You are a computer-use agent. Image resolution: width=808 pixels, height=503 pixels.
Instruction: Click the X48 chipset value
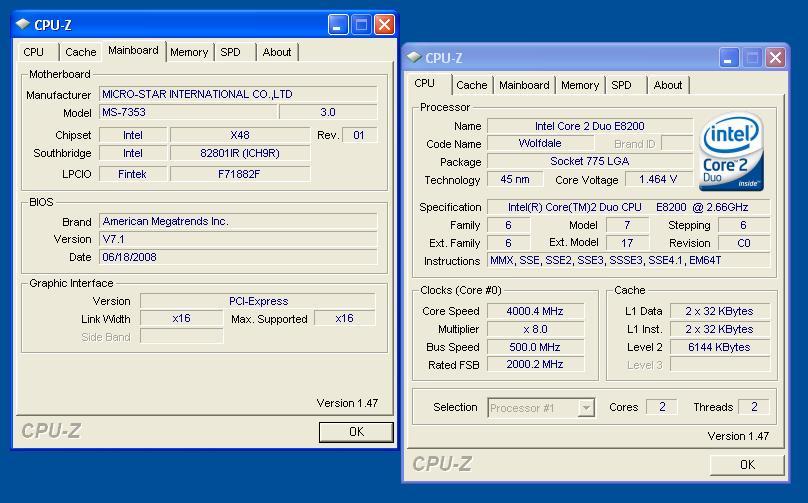(x=240, y=135)
